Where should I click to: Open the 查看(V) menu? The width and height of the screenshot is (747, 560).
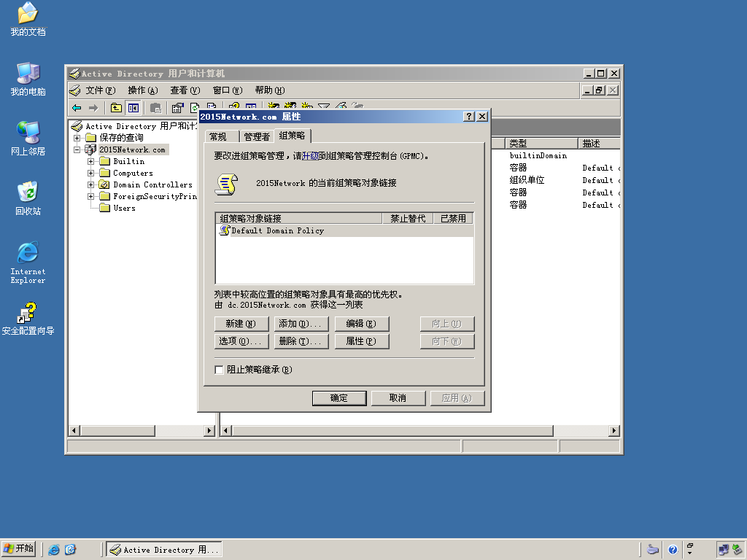(185, 90)
